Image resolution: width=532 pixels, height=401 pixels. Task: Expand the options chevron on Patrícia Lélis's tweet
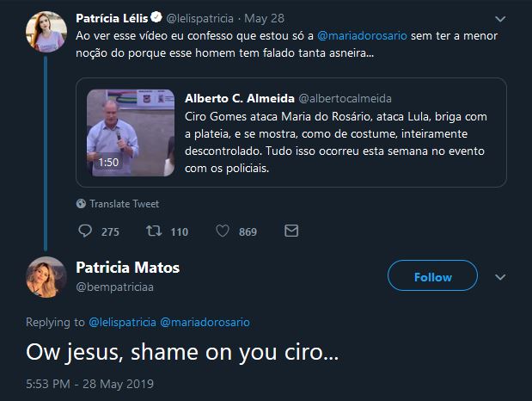click(x=500, y=18)
